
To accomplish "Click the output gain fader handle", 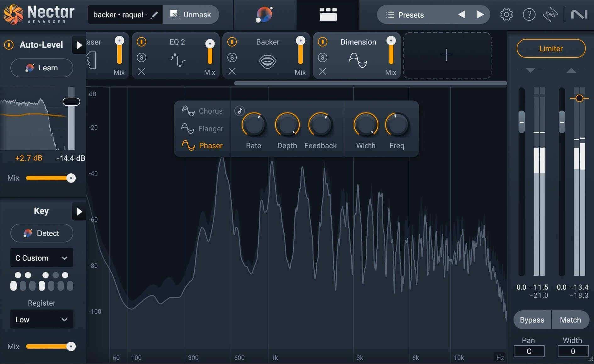I will pos(562,122).
